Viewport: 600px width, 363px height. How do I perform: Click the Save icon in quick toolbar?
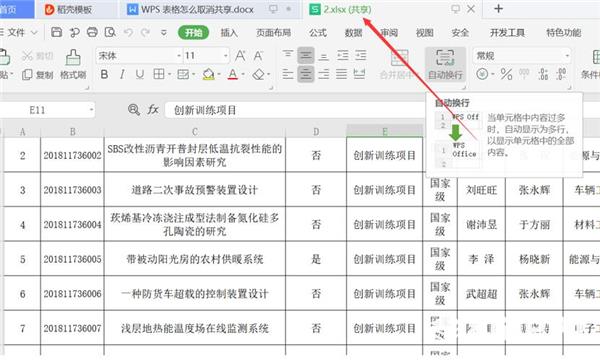click(56, 32)
